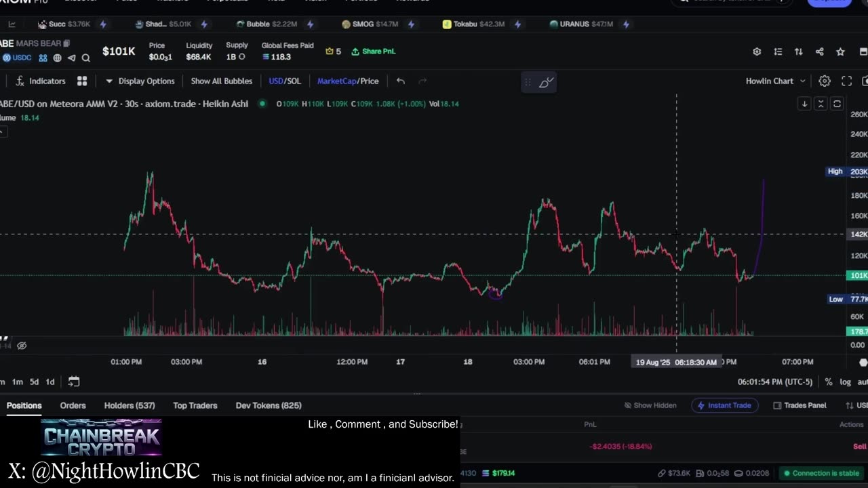Select the 1d time range
The height and width of the screenshot is (488, 868).
pyautogui.click(x=50, y=382)
